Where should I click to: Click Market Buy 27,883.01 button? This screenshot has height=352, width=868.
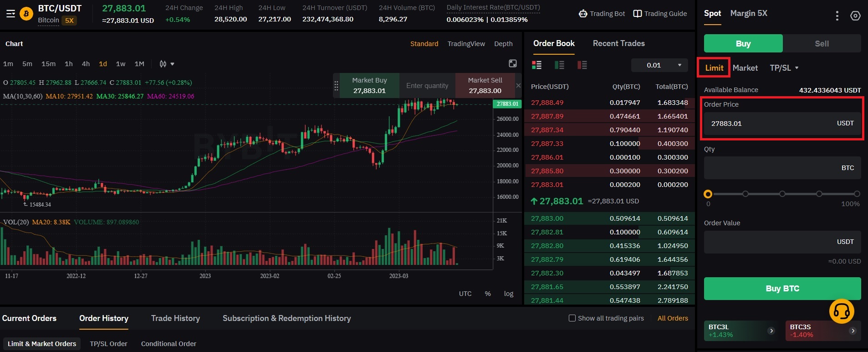click(x=369, y=85)
